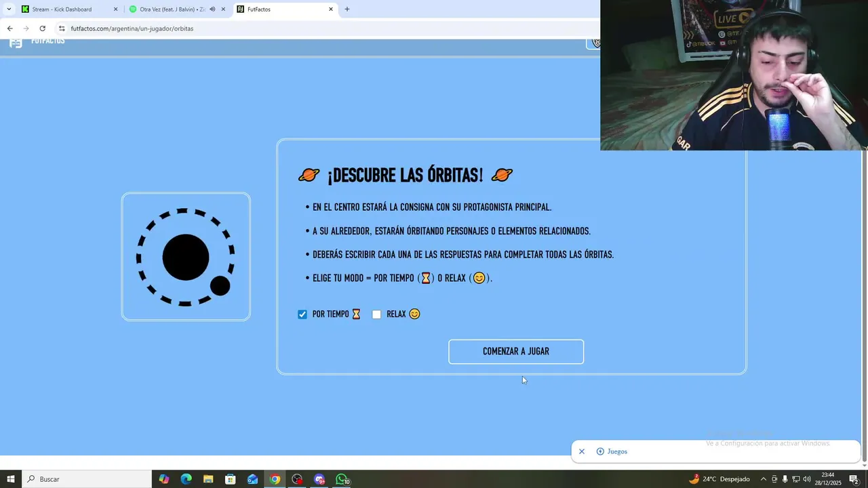The image size is (868, 488).
Task: Tick the Relax mode checkbox
Action: pyautogui.click(x=376, y=314)
